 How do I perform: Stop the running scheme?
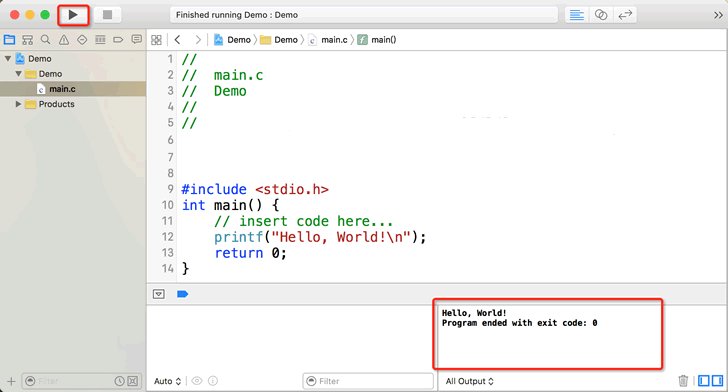pyautogui.click(x=107, y=15)
